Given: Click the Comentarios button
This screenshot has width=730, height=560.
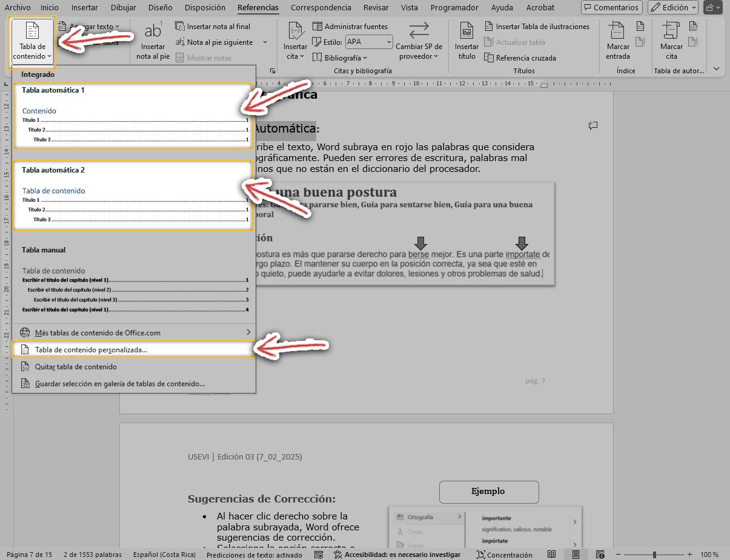Looking at the screenshot, I should (611, 8).
